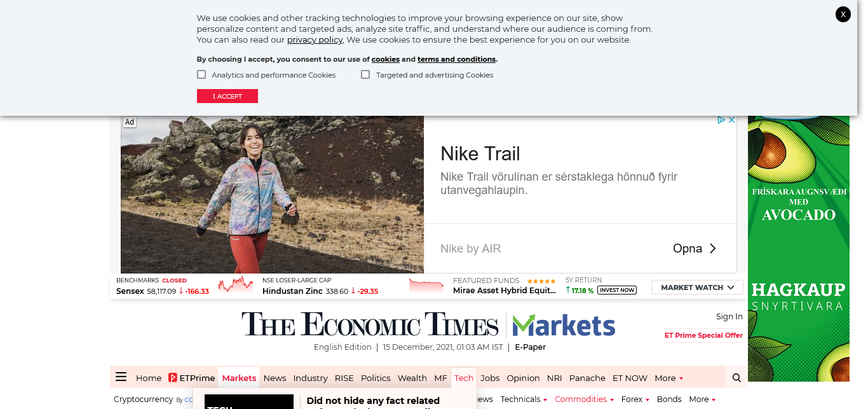
Task: Click the Economic Times Markets logo
Action: point(428,325)
